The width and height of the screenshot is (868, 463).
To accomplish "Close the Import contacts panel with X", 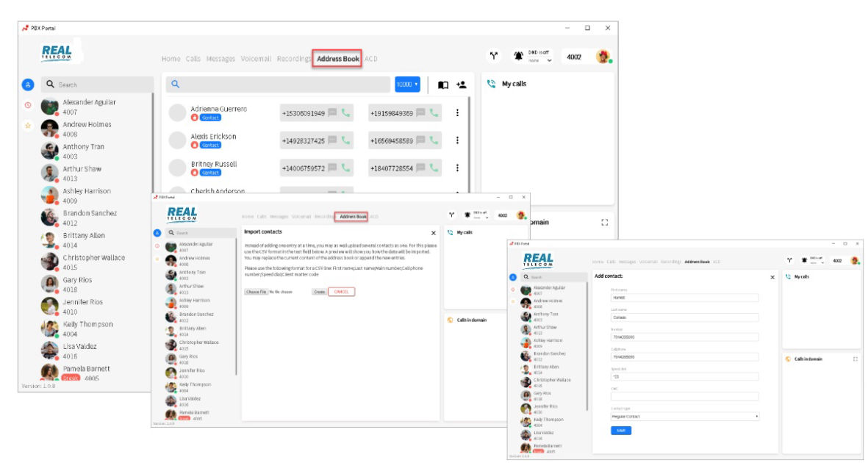I will click(x=433, y=233).
